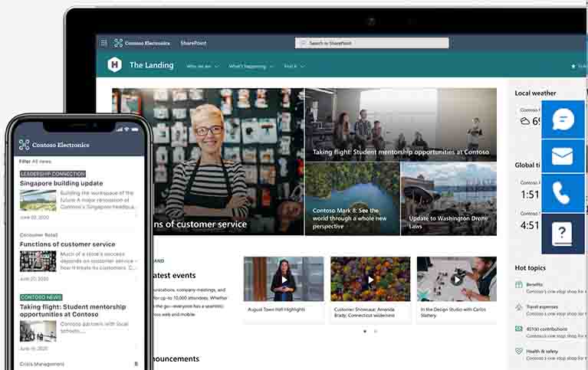This screenshot has height=370, width=588.
Task: Click inside the Search in SharePoint box
Action: pos(372,43)
